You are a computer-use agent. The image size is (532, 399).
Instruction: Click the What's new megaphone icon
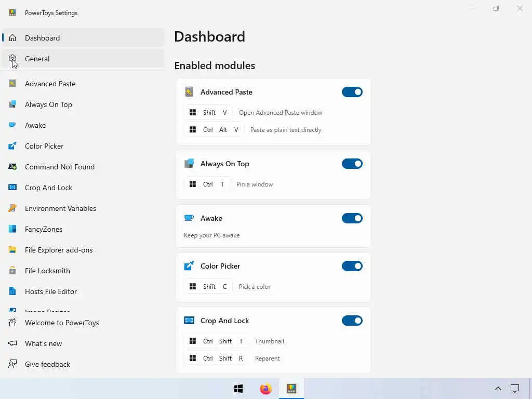(x=12, y=343)
